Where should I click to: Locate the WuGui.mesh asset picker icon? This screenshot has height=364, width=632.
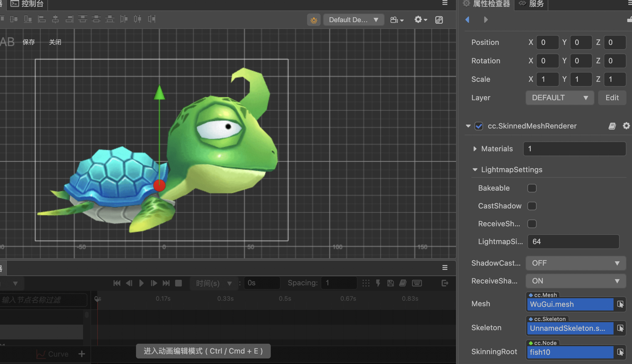point(620,304)
